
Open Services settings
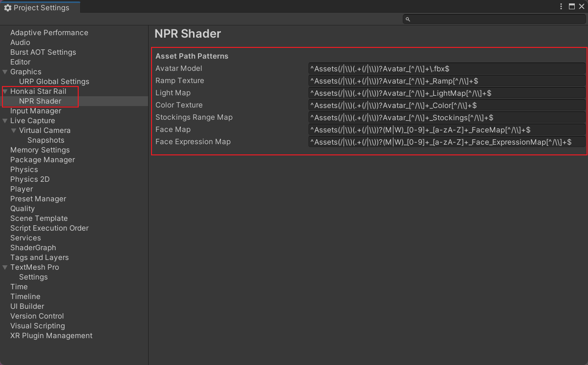tap(25, 238)
